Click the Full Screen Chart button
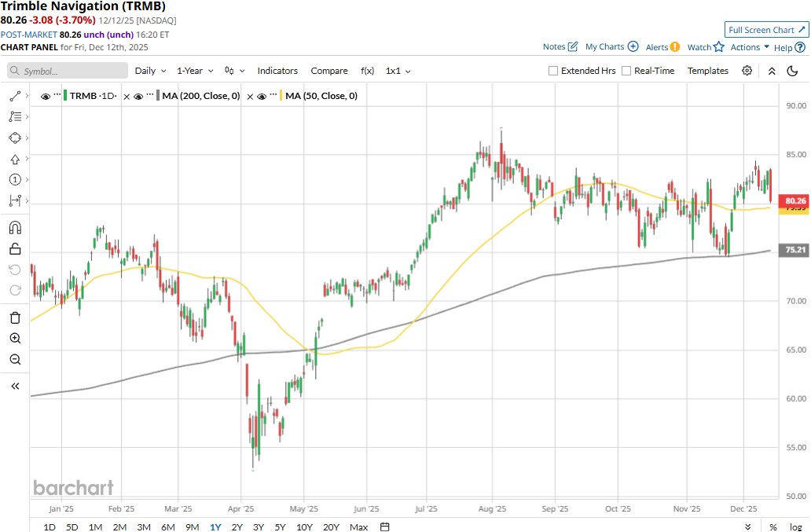 click(x=766, y=30)
